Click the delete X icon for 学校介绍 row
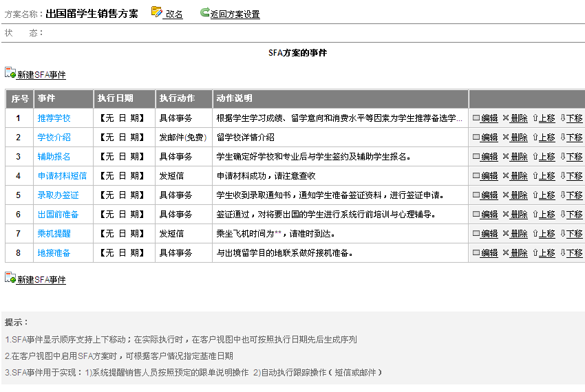The width and height of the screenshot is (585, 392). coord(506,138)
